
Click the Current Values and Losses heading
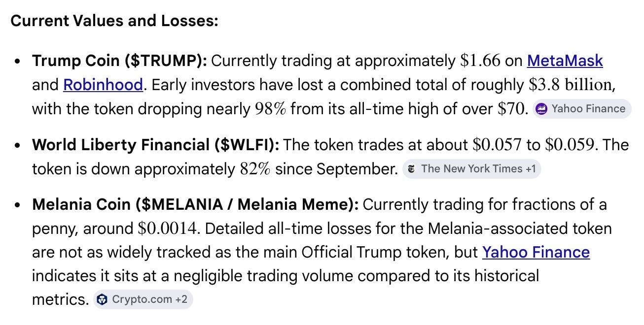pyautogui.click(x=114, y=22)
